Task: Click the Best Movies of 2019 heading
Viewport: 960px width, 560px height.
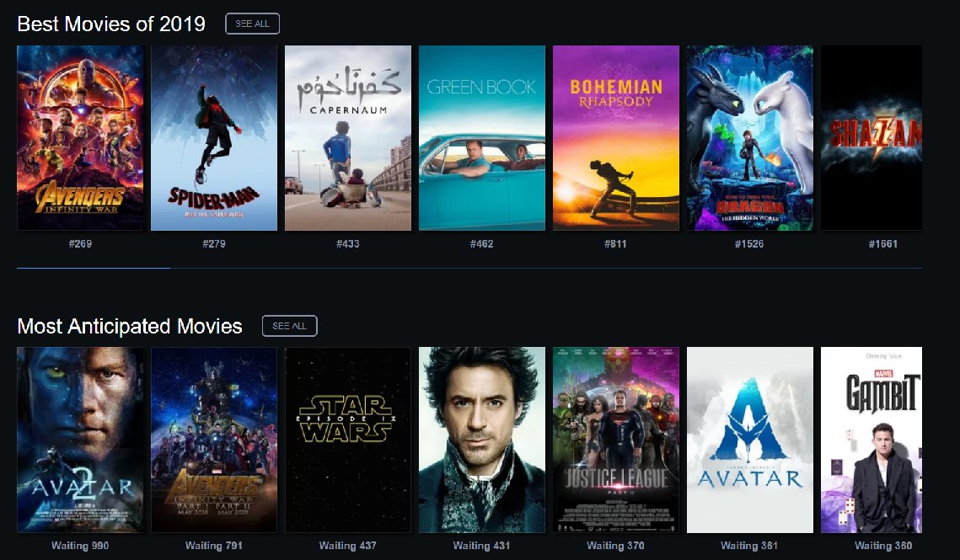Action: point(111,24)
